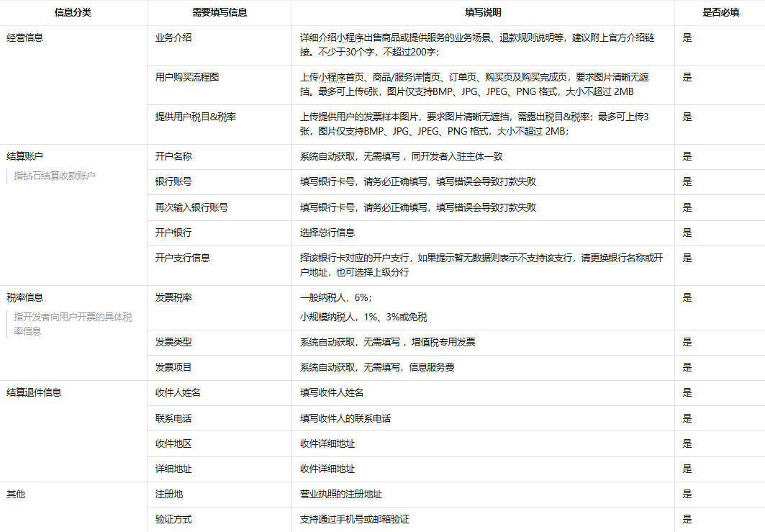Screen dimensions: 765x532
Task: Select the 再次输入银行账号 field cell
Action: (x=191, y=207)
